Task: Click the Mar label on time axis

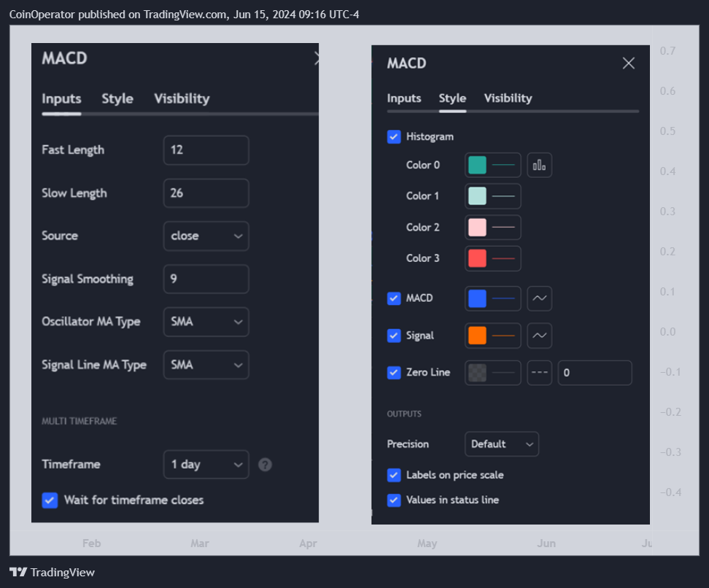Action: point(199,543)
